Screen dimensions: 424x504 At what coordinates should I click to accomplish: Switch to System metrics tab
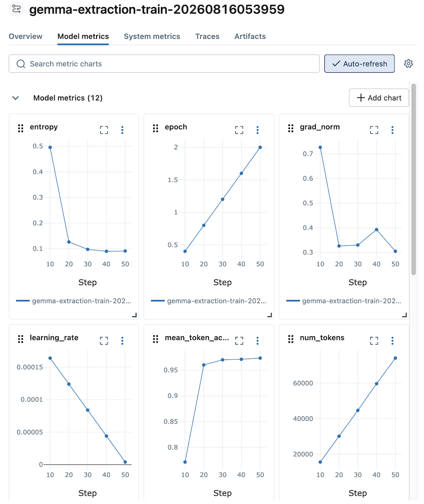pyautogui.click(x=152, y=36)
